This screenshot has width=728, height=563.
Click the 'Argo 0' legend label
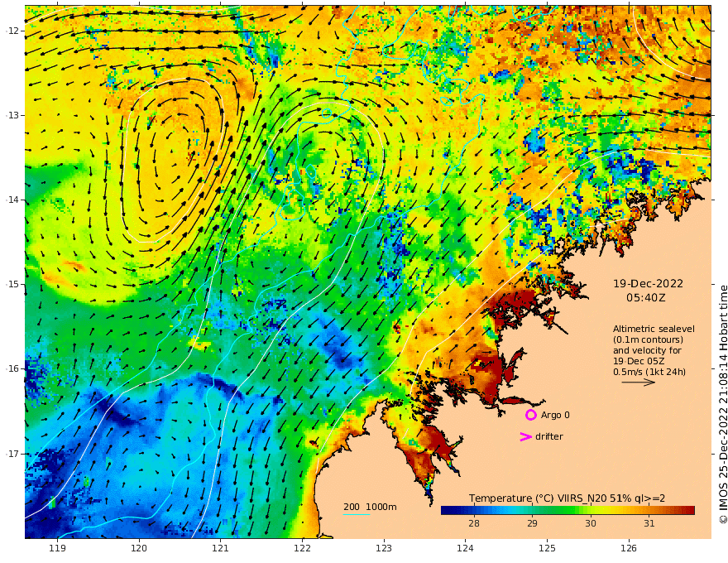(555, 415)
